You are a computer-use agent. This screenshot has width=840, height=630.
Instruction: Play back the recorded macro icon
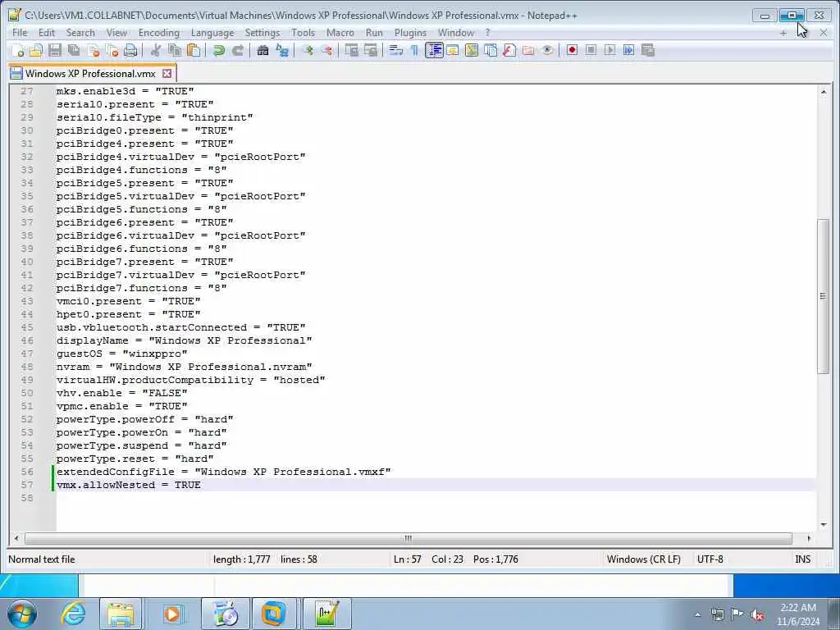point(609,50)
